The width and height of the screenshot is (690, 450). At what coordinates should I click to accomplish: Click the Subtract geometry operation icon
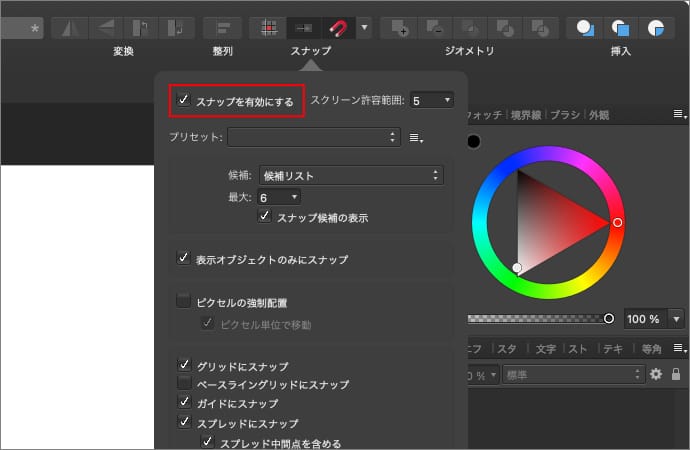(434, 27)
